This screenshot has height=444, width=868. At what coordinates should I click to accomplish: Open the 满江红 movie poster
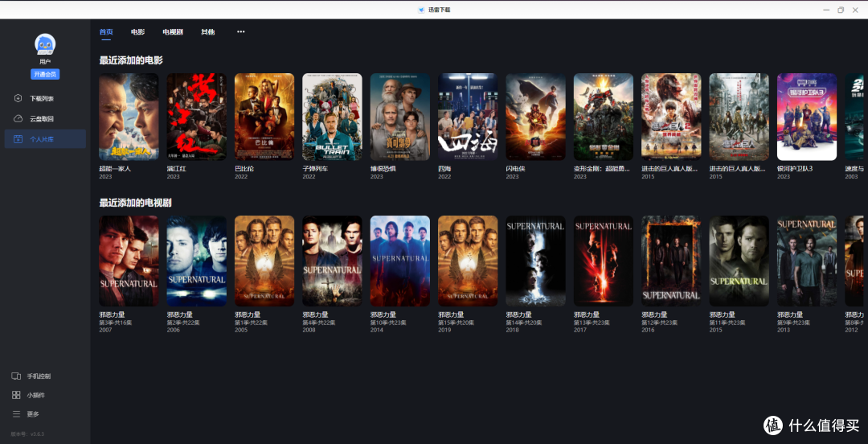(x=197, y=117)
